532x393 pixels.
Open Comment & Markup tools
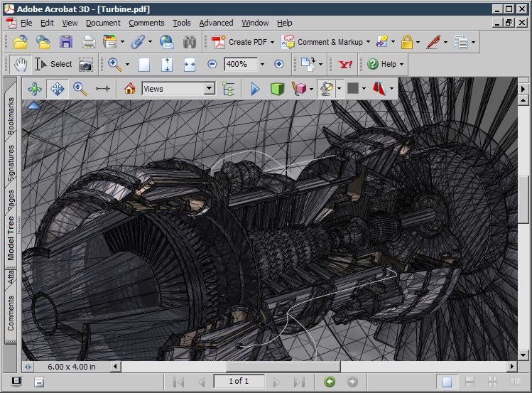325,42
